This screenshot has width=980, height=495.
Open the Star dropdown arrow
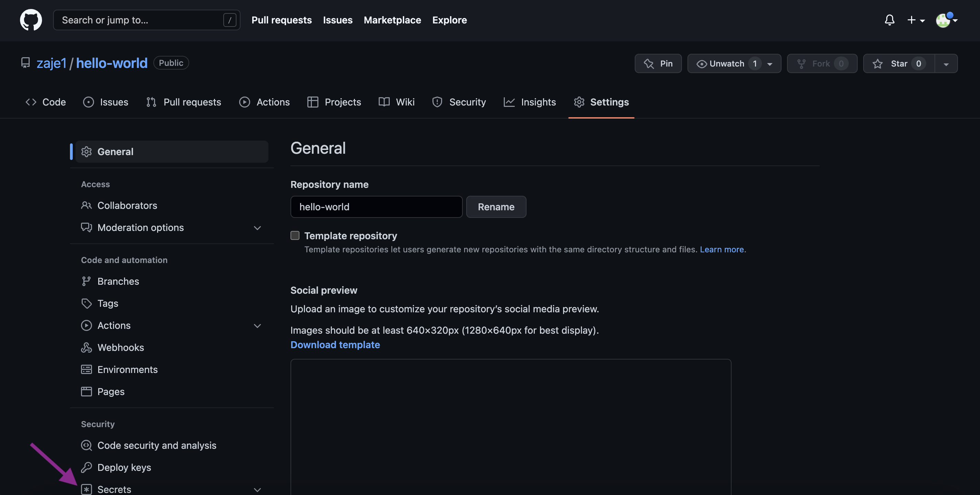click(x=946, y=63)
